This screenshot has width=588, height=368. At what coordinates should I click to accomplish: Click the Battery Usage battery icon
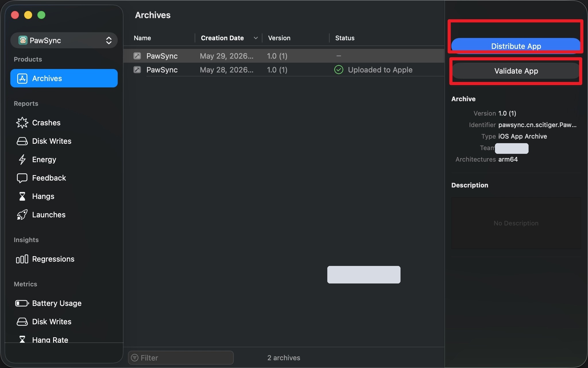point(22,303)
